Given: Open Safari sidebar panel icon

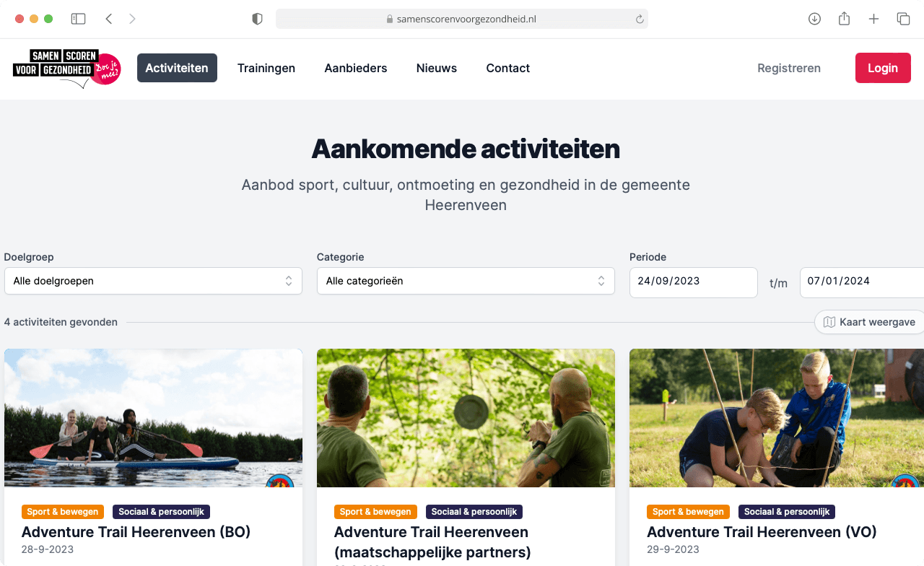Looking at the screenshot, I should click(x=78, y=19).
